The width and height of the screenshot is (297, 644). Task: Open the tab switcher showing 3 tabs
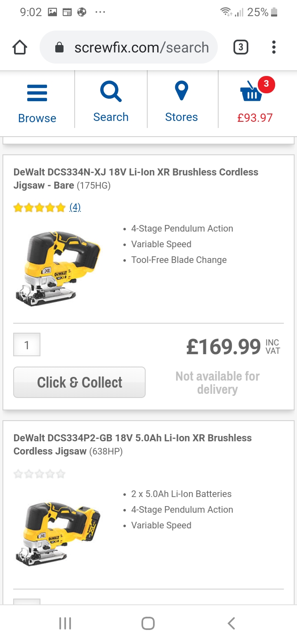pos(241,47)
